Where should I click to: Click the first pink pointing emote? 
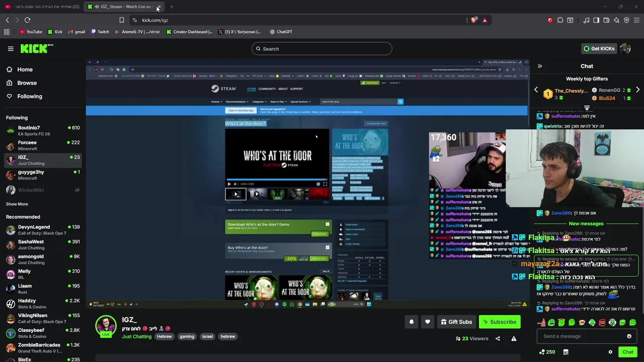541,323
